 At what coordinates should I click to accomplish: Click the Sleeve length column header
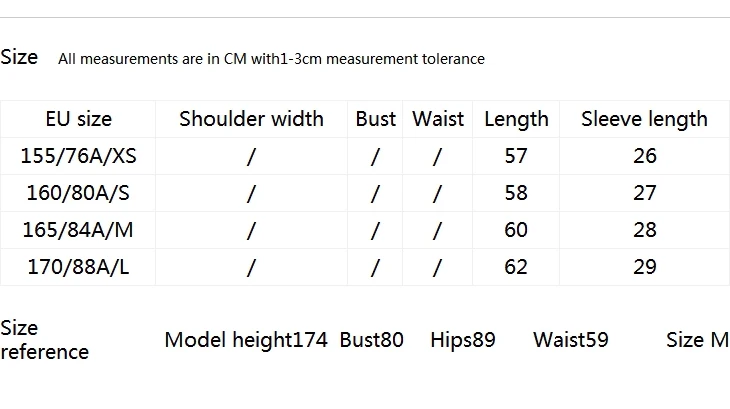644,119
